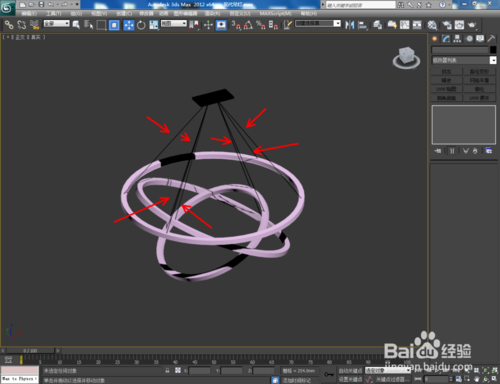
Task: Open the reference coordinate system dropdown
Action: 174,23
